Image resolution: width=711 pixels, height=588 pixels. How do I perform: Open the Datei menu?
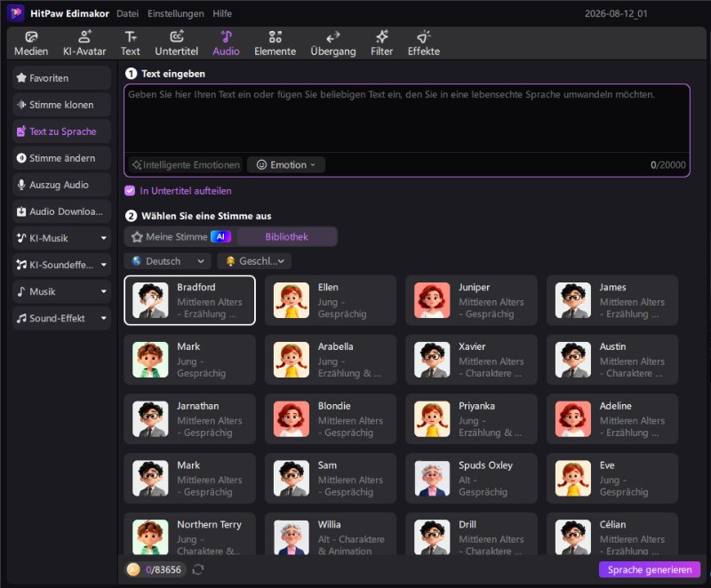tap(127, 13)
